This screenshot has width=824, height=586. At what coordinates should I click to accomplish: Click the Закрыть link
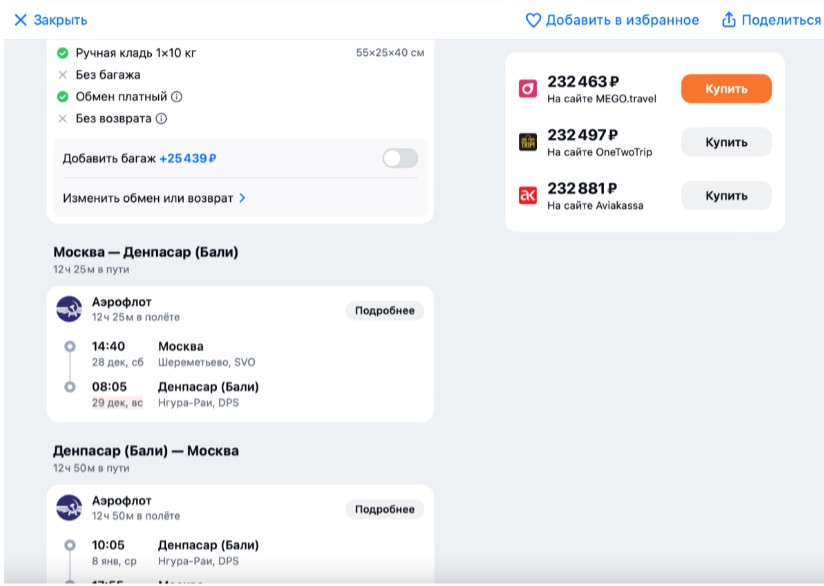(x=60, y=20)
